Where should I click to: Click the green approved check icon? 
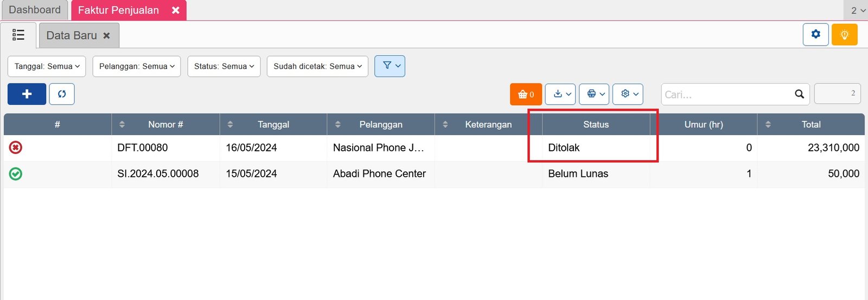(16, 174)
